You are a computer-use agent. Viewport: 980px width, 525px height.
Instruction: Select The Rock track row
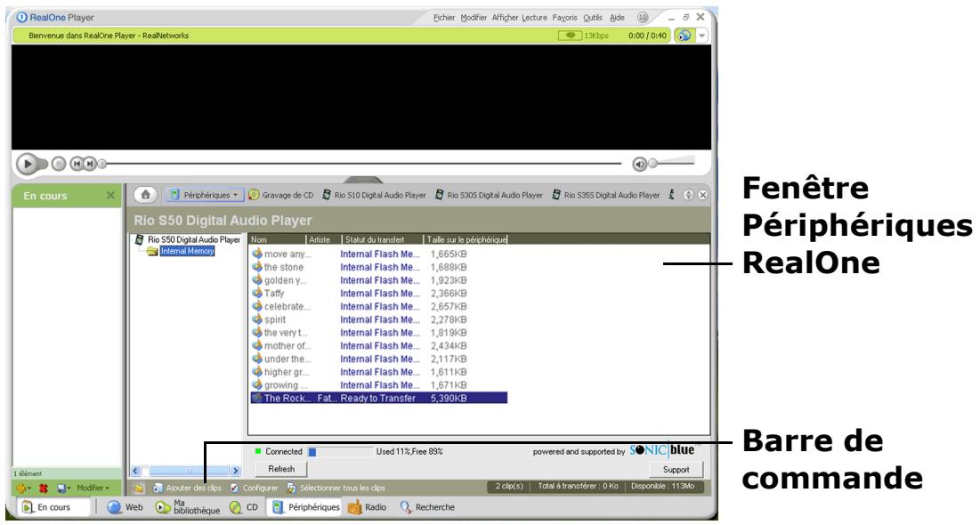tap(378, 398)
